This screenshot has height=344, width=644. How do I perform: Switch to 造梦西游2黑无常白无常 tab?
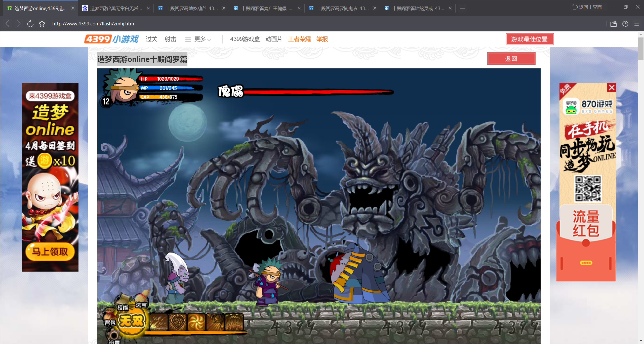(116, 8)
